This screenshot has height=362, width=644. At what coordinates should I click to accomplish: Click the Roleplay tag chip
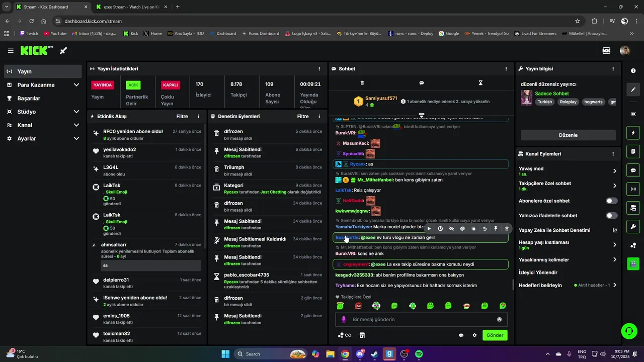point(569,102)
